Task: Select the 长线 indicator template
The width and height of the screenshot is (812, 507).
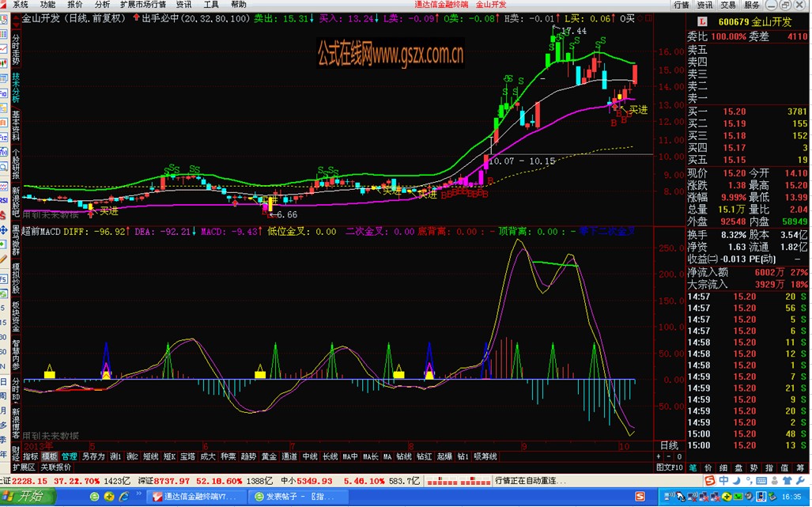Action: (330, 456)
